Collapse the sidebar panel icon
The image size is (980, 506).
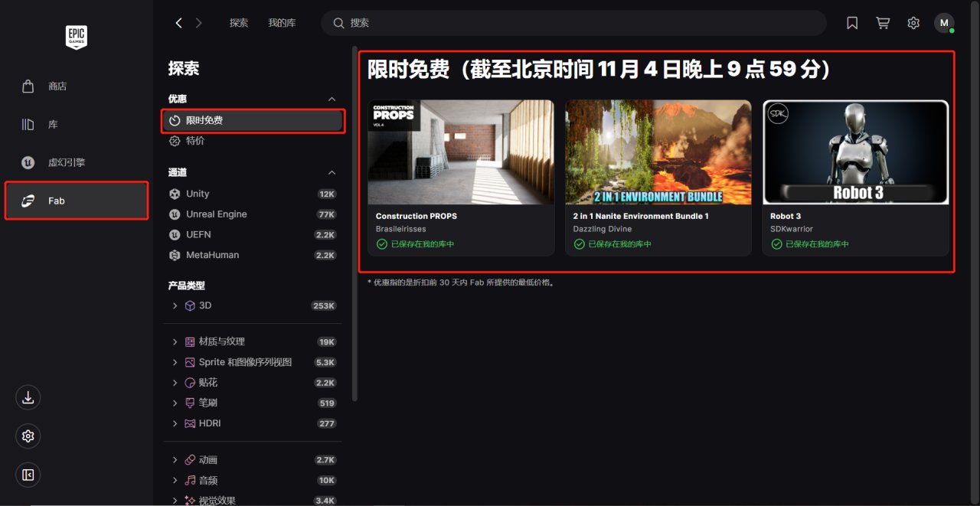click(x=28, y=475)
